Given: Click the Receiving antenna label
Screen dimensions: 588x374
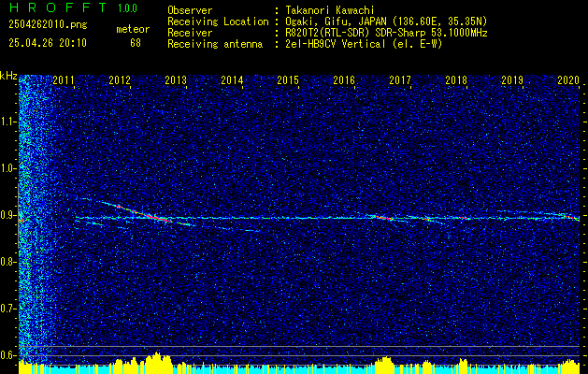Looking at the screenshot, I should (x=215, y=44).
